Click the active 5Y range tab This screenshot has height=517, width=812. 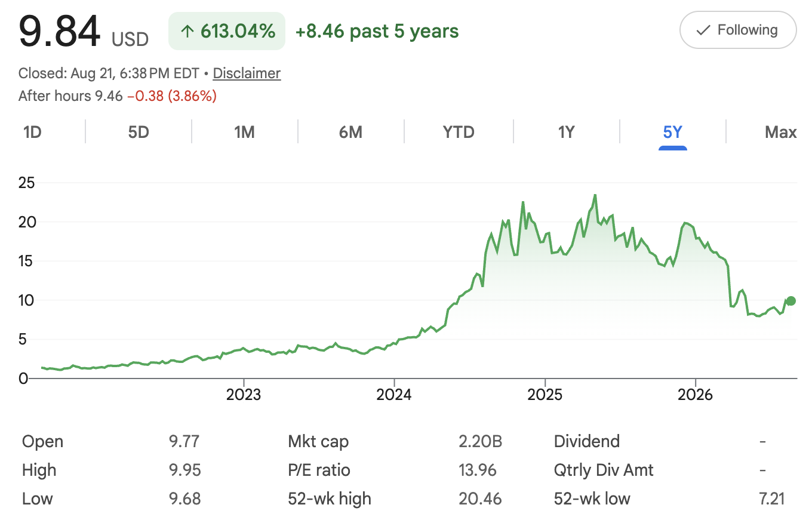673,132
